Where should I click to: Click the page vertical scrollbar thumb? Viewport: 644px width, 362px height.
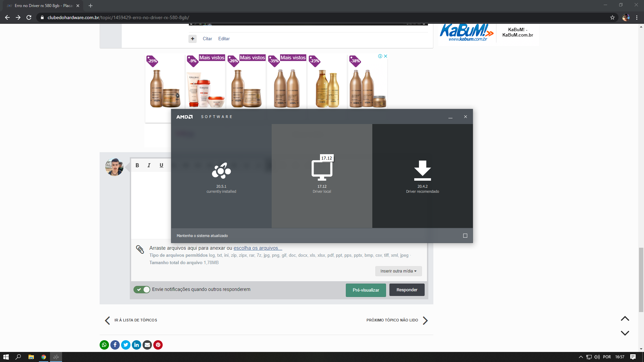[641, 280]
